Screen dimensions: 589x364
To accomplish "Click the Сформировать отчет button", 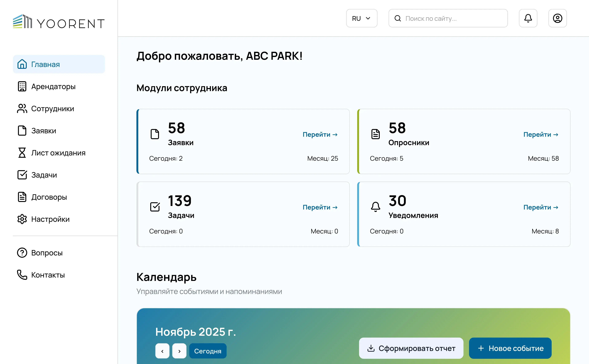I will [411, 348].
